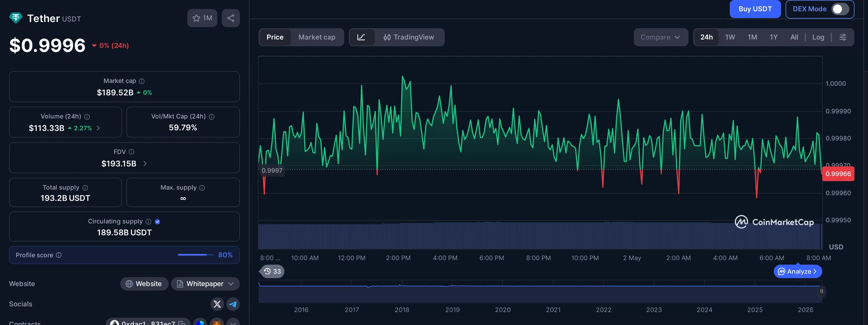This screenshot has height=325, width=868.
Task: Click the Analyze button
Action: coord(798,272)
